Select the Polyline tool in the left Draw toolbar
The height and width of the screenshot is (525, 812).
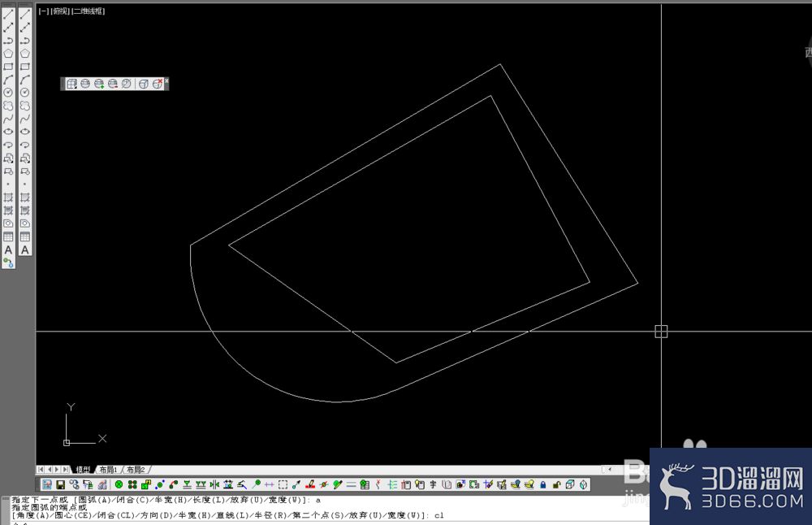(x=8, y=41)
